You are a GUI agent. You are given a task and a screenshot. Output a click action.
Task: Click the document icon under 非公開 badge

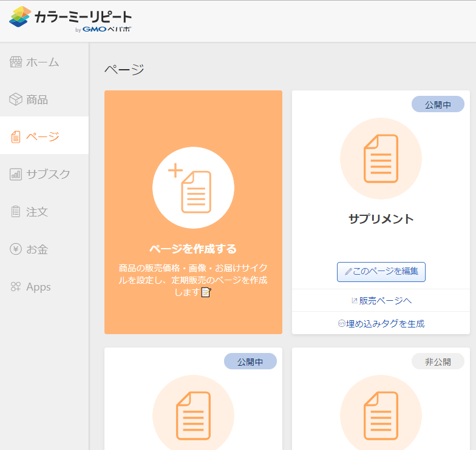pos(381,415)
